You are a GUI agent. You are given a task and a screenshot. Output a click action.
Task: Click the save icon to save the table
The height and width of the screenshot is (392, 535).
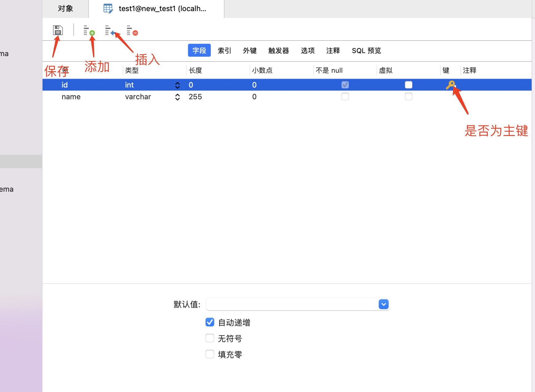(x=58, y=30)
